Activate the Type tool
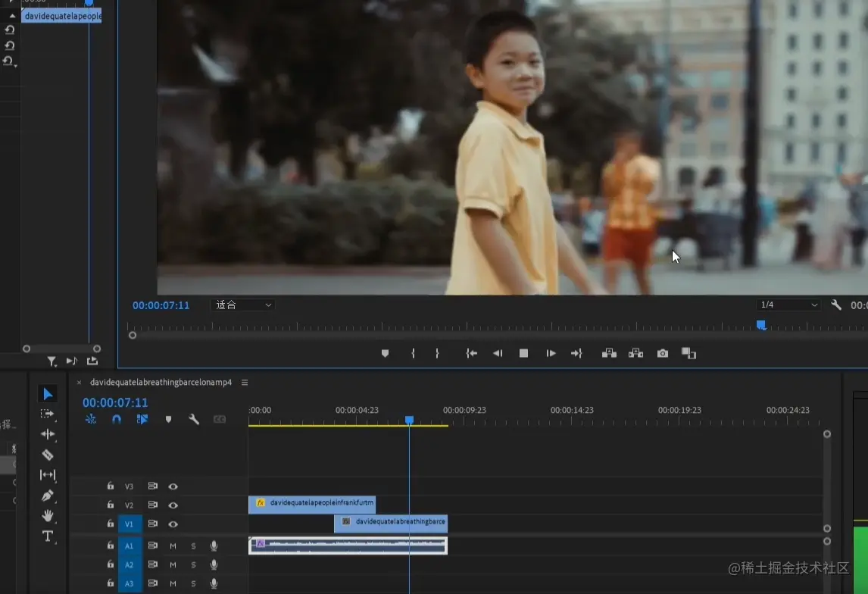Viewport: 868px width, 594px height. click(x=48, y=536)
